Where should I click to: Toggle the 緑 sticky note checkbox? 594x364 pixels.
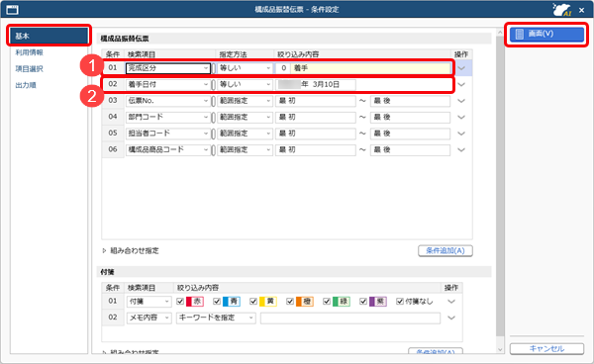[x=327, y=302]
